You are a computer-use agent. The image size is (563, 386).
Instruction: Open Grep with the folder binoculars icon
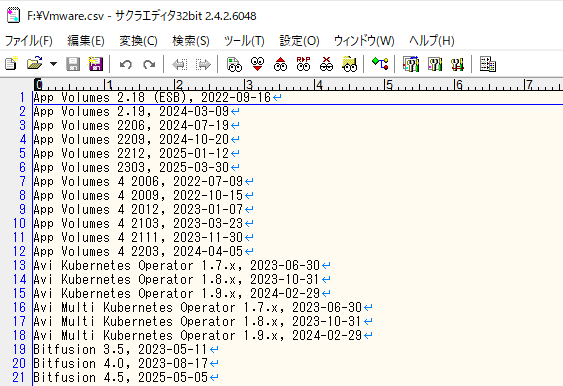pos(349,64)
